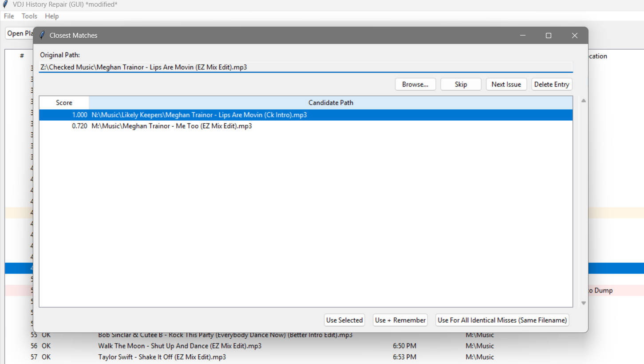This screenshot has width=644, height=364.
Task: Open the Tools menu
Action: point(29,16)
